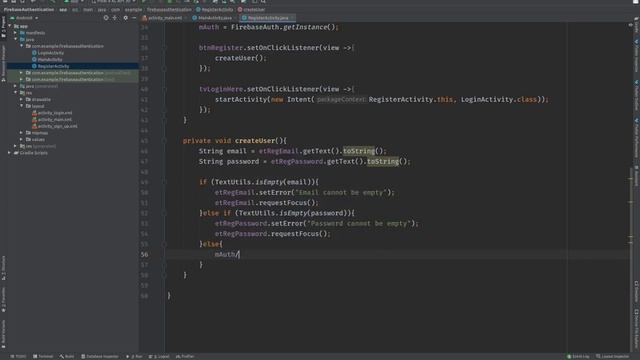Switch to the MainActivity.java editor tab
The width and height of the screenshot is (640, 360).
tap(212, 18)
